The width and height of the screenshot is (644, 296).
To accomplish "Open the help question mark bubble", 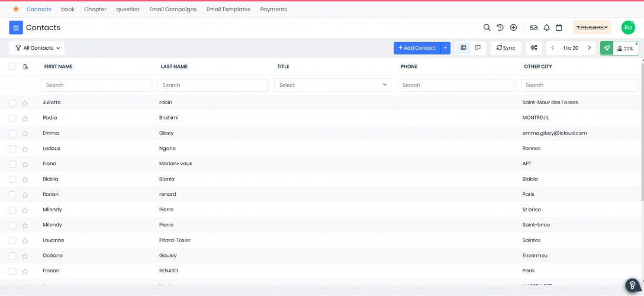I will tap(633, 285).
